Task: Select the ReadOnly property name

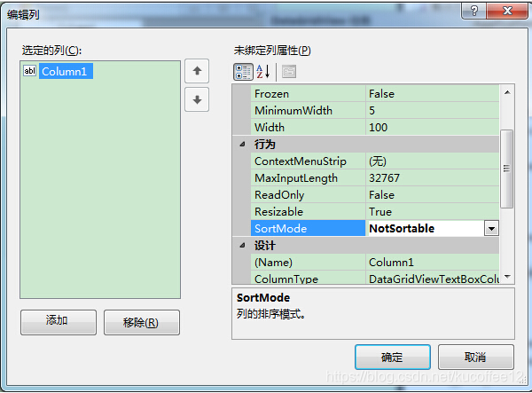Action: click(308, 195)
